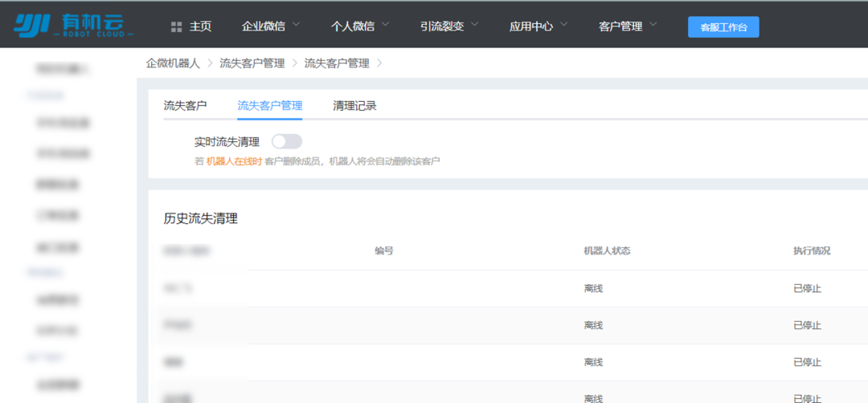Click 已停止 in the first table row
This screenshot has width=868, height=403.
807,288
